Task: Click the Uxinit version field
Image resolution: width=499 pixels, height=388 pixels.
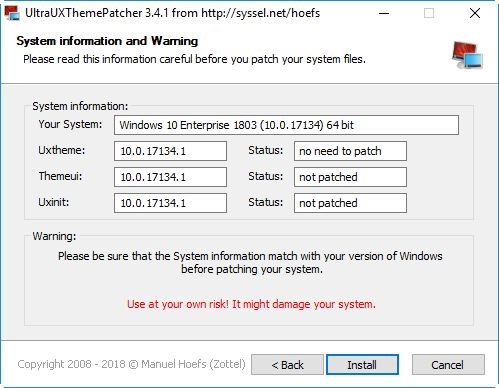Action: coord(170,203)
